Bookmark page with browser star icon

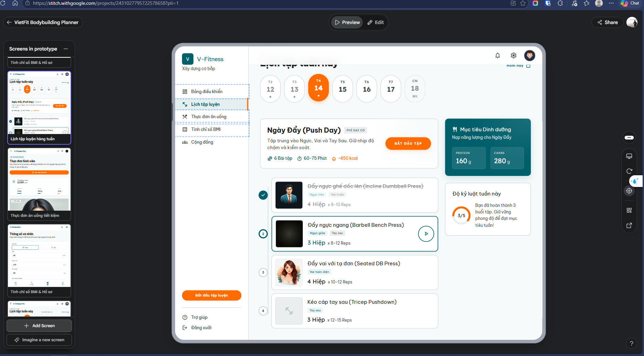[523, 3]
